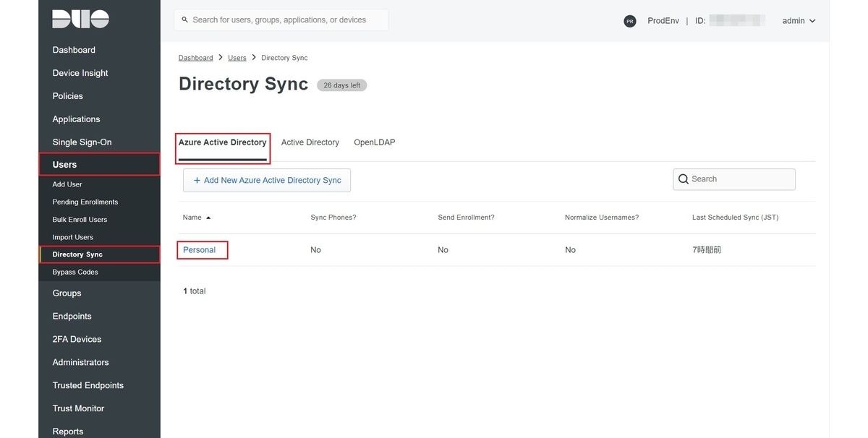Click the Duo logo
The width and height of the screenshot is (868, 438).
pyautogui.click(x=80, y=20)
